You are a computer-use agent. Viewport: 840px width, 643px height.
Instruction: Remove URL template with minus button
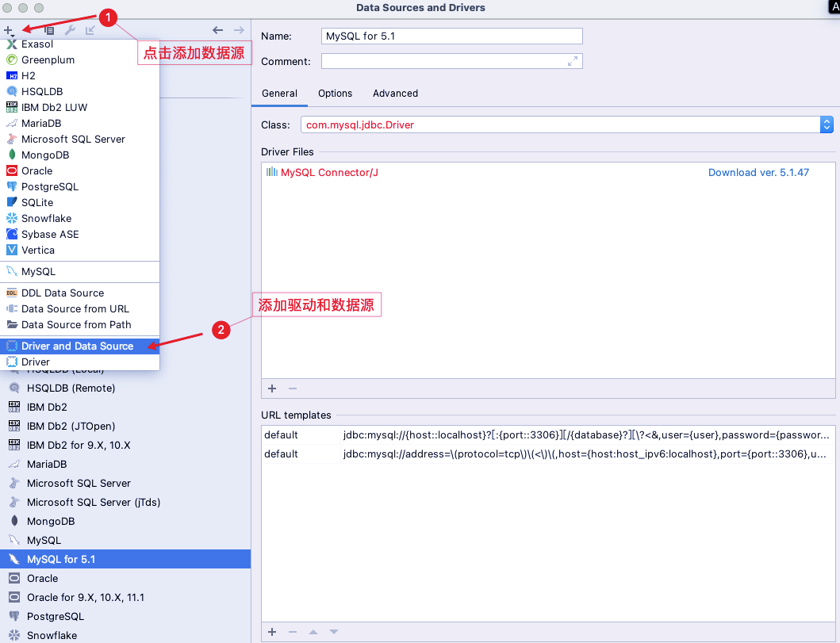(x=293, y=632)
